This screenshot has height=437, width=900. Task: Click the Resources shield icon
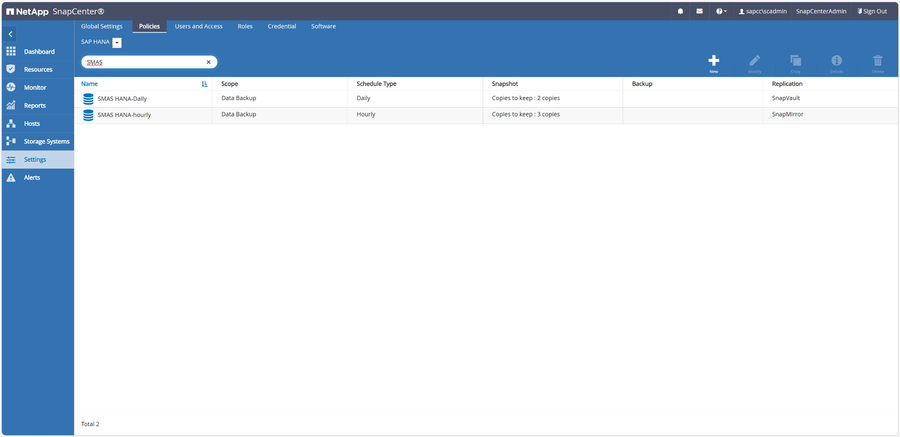10,69
